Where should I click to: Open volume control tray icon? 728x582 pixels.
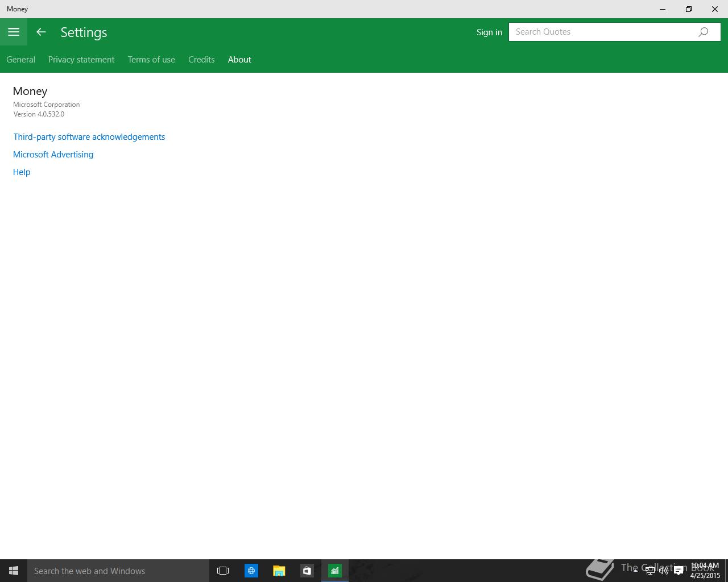(x=664, y=571)
